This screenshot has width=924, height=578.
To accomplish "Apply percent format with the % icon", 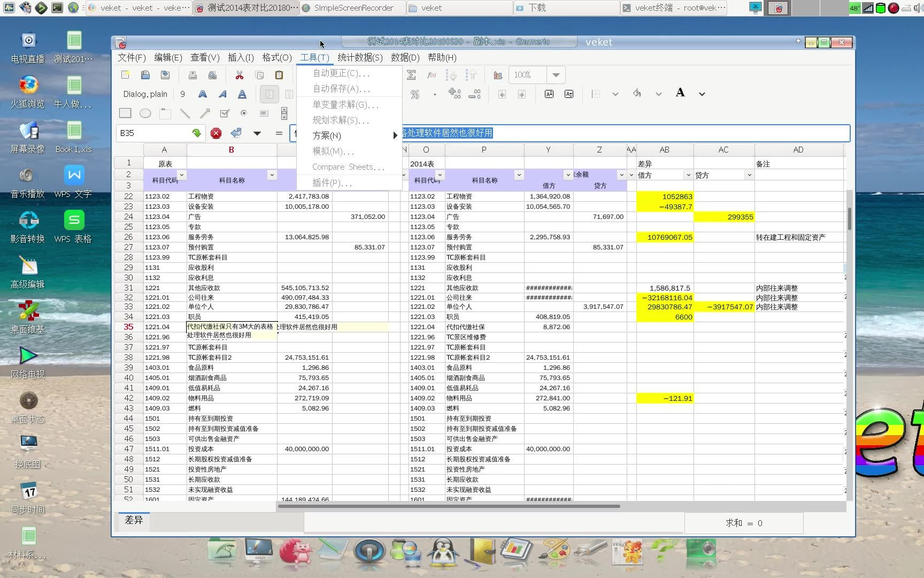I will (x=414, y=94).
